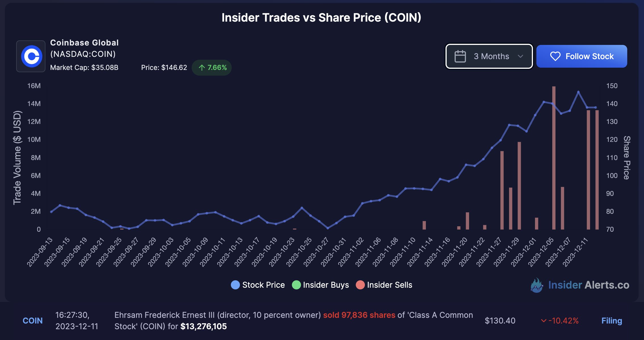This screenshot has height=340, width=644.
Task: Open the COIN ticker link
Action: click(33, 321)
